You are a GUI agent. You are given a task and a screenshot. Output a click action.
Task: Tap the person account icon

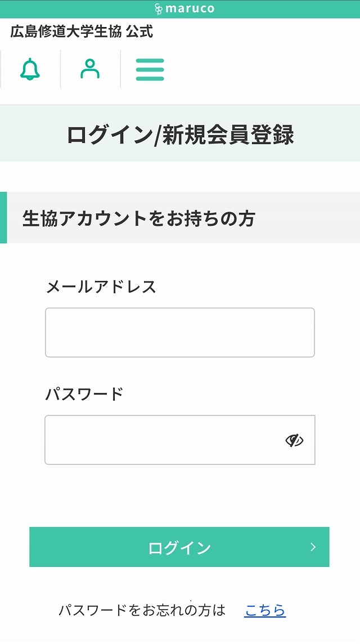coord(89,69)
